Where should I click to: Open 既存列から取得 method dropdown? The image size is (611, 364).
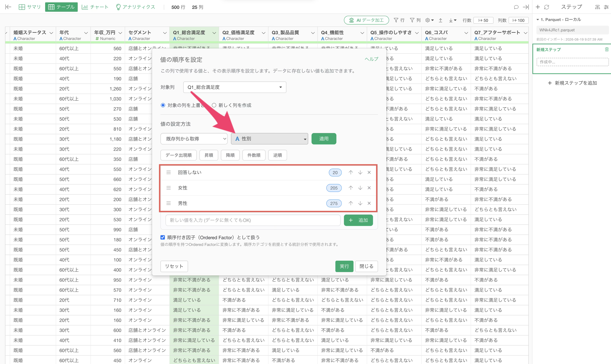(194, 139)
